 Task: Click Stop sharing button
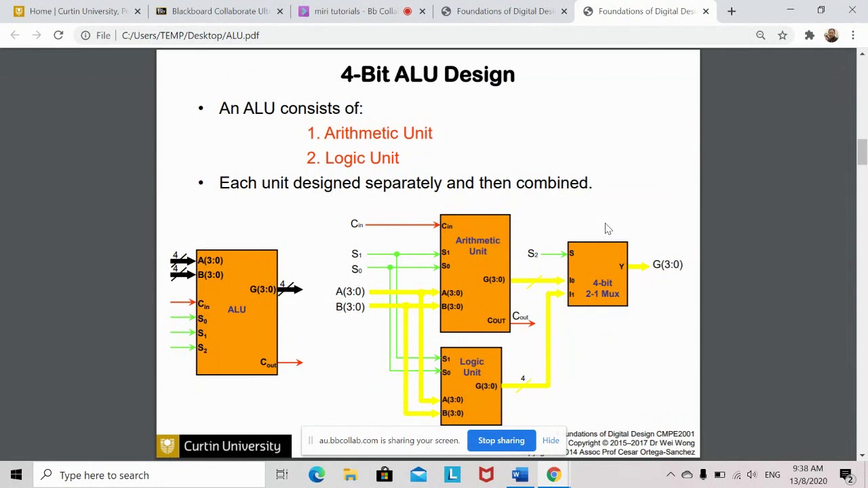coord(501,441)
